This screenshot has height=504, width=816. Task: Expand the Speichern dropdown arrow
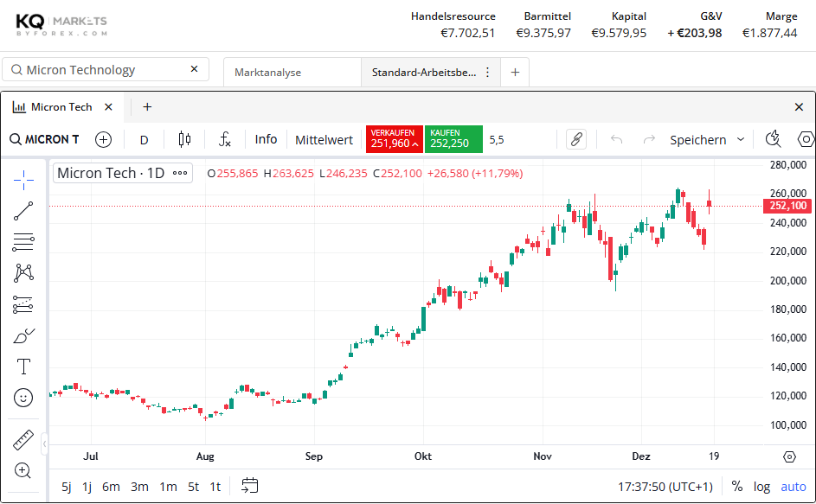741,139
